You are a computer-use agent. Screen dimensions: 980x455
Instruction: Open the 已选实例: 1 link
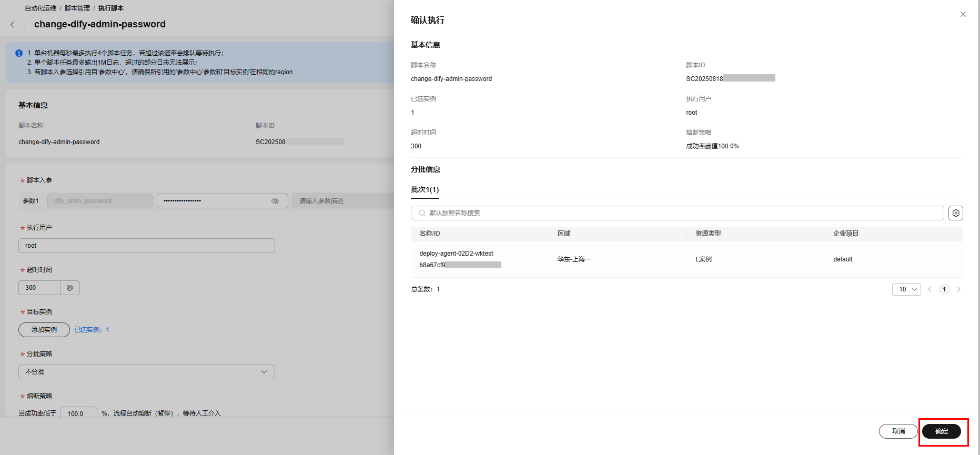(x=92, y=330)
